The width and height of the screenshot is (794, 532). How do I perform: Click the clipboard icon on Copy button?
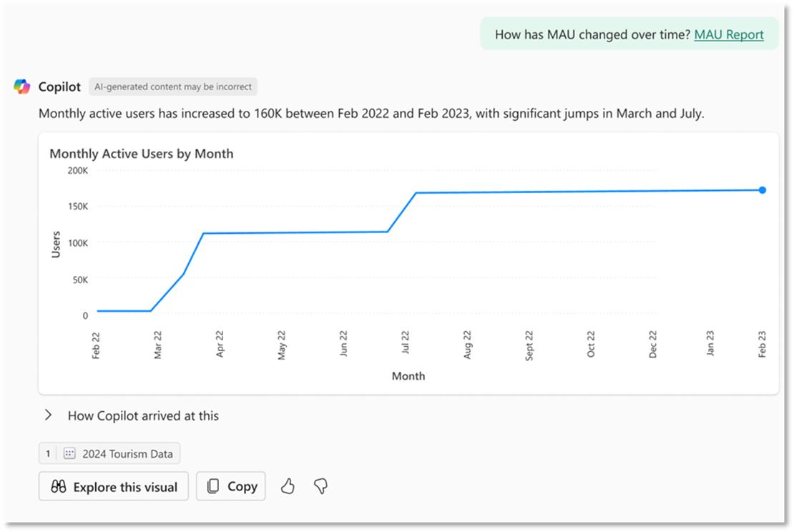pos(213,486)
